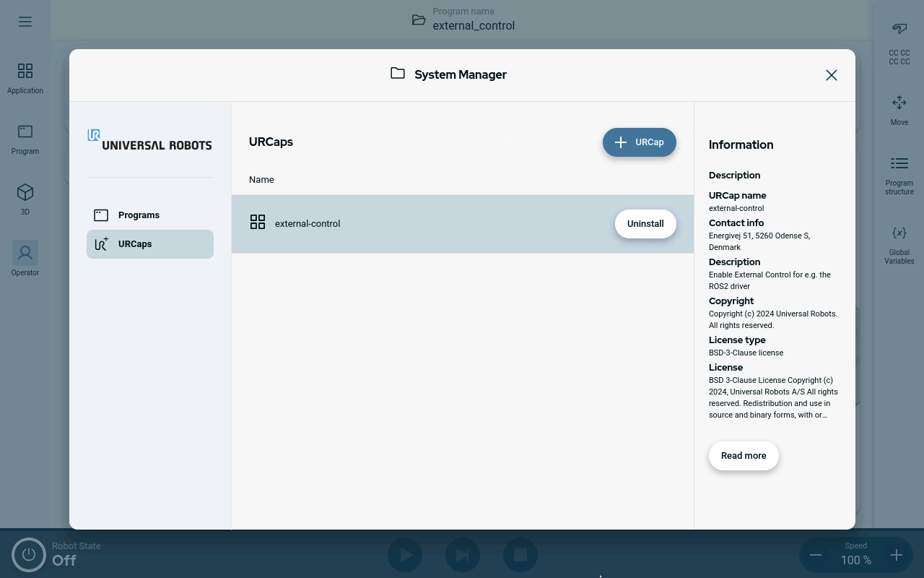Click the grid icon beside external-control
This screenshot has width=924, height=578.
click(258, 222)
